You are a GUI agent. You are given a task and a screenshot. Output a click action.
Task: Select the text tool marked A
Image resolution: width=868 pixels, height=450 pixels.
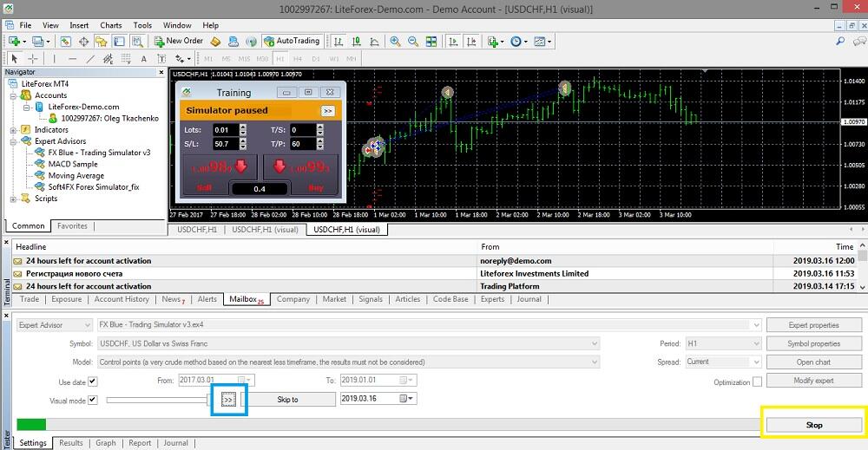[x=144, y=59]
